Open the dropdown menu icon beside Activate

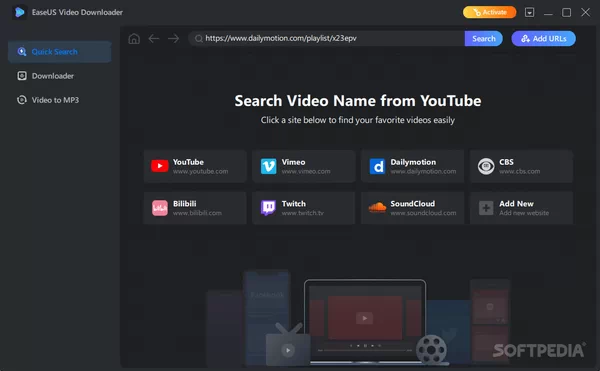(x=530, y=12)
